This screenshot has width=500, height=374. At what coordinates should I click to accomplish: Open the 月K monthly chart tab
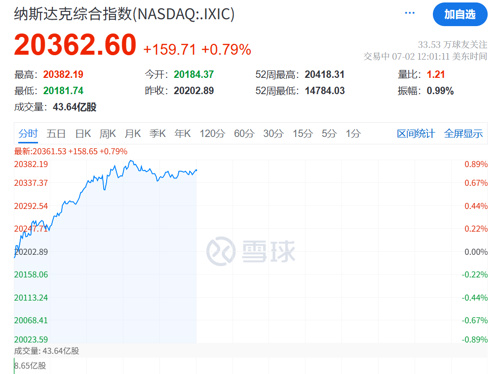click(x=133, y=134)
